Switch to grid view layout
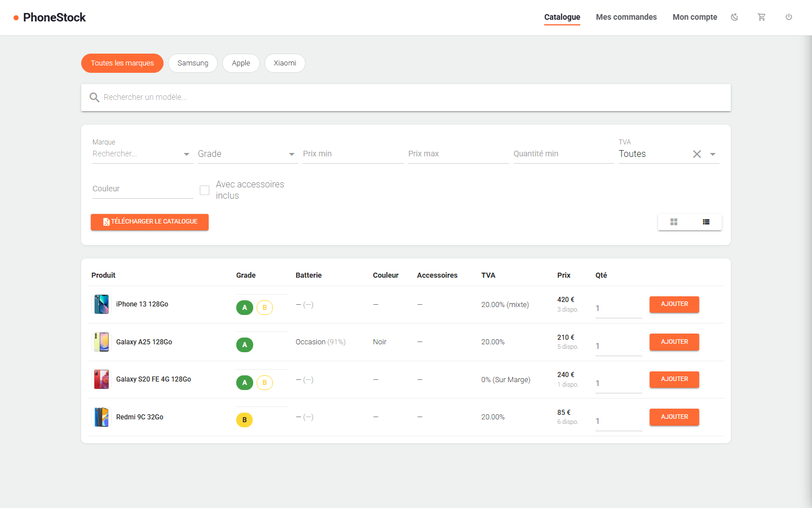Screen dimensions: 812x508 [674, 222]
